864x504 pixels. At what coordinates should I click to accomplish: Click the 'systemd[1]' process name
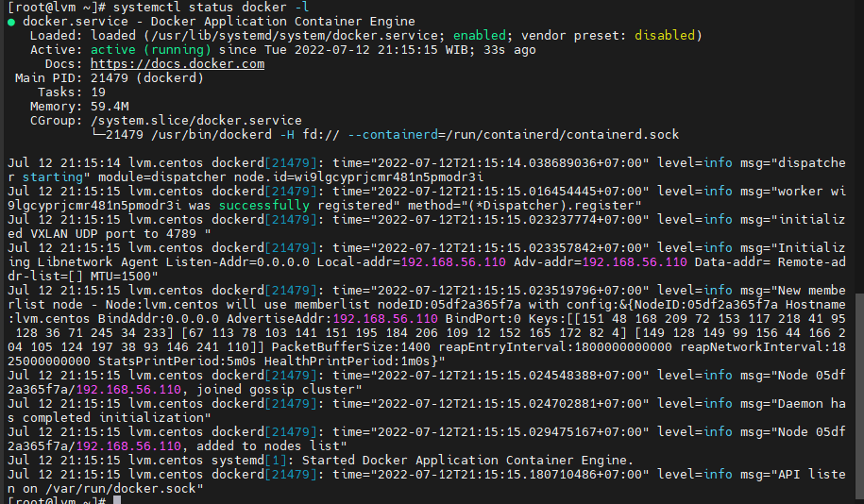pos(249,461)
